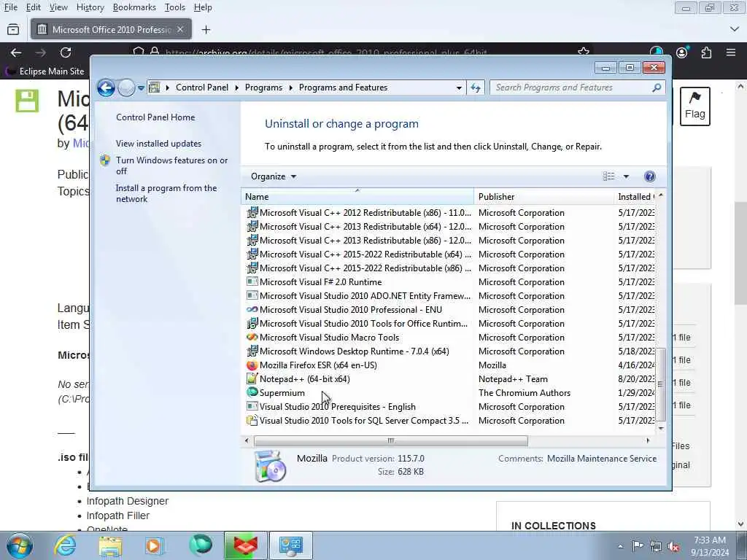Open the Edit menu in Firefox
The image size is (747, 560).
click(x=34, y=7)
